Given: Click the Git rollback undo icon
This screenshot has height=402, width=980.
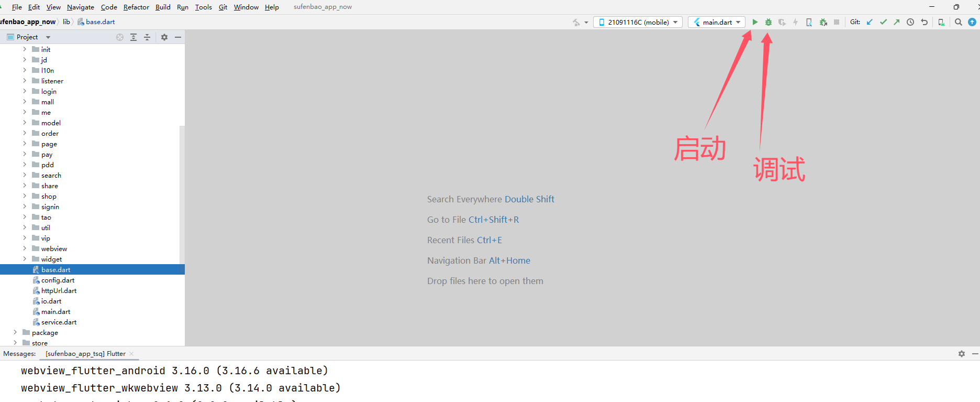Looking at the screenshot, I should pyautogui.click(x=924, y=22).
